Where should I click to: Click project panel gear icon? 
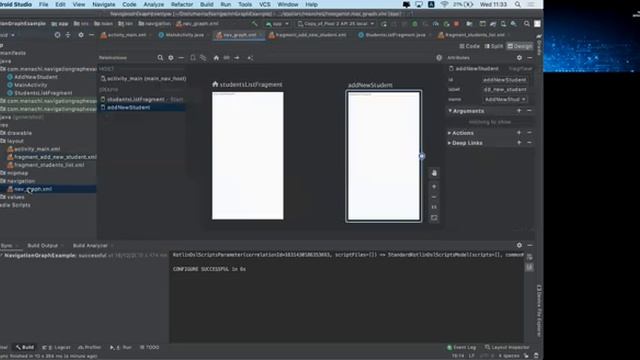point(81,35)
